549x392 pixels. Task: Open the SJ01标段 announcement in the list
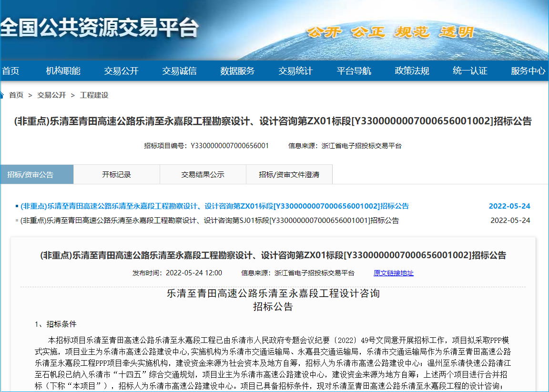pyautogui.click(x=210, y=221)
